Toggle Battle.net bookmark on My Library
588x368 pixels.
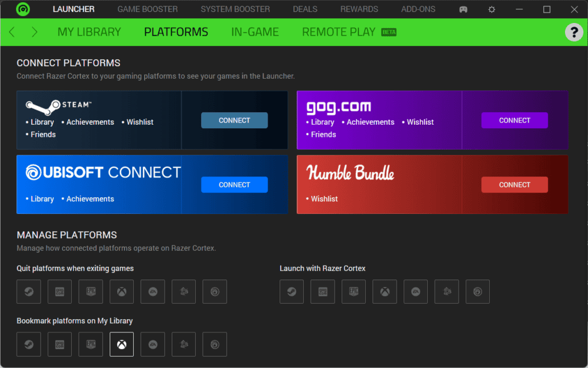[184, 344]
